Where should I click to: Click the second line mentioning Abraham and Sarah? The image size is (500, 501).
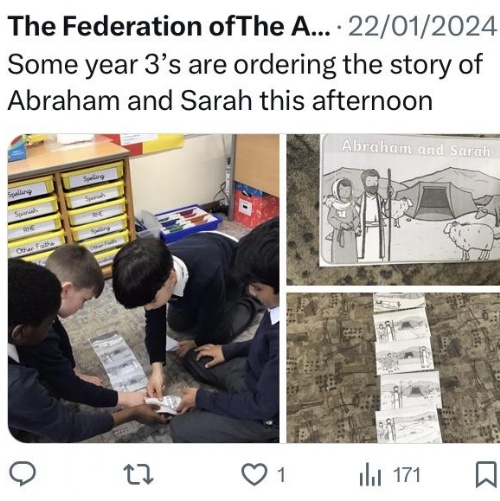click(x=220, y=101)
